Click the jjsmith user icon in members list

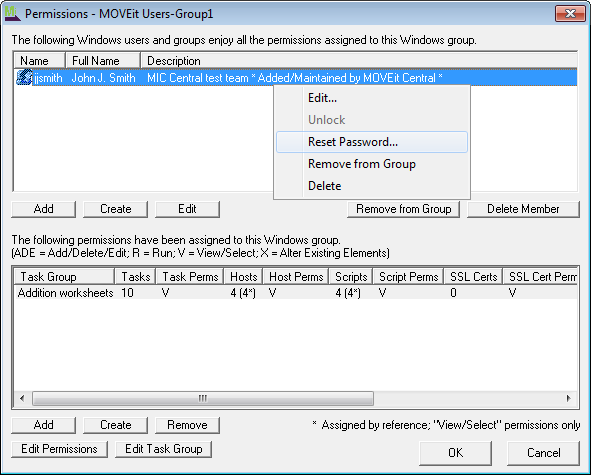pos(24,78)
